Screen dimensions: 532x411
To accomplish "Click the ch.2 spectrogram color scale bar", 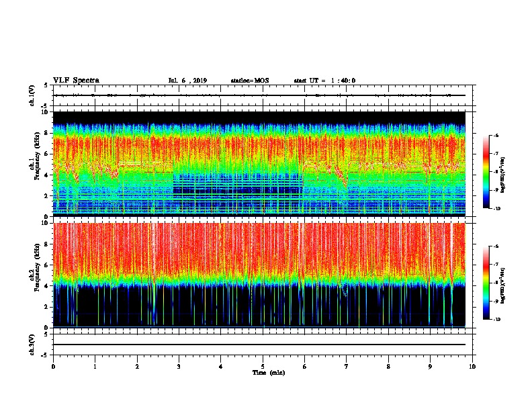I will pyautogui.click(x=486, y=283).
